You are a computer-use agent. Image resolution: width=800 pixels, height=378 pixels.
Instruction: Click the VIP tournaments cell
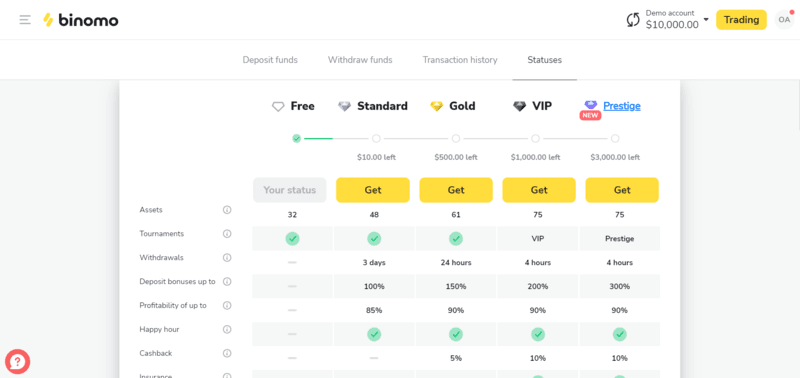538,238
